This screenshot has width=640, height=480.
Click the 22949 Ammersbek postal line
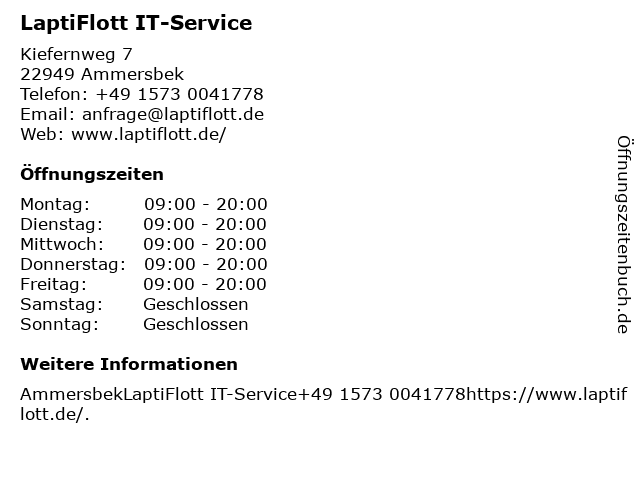[x=102, y=74]
